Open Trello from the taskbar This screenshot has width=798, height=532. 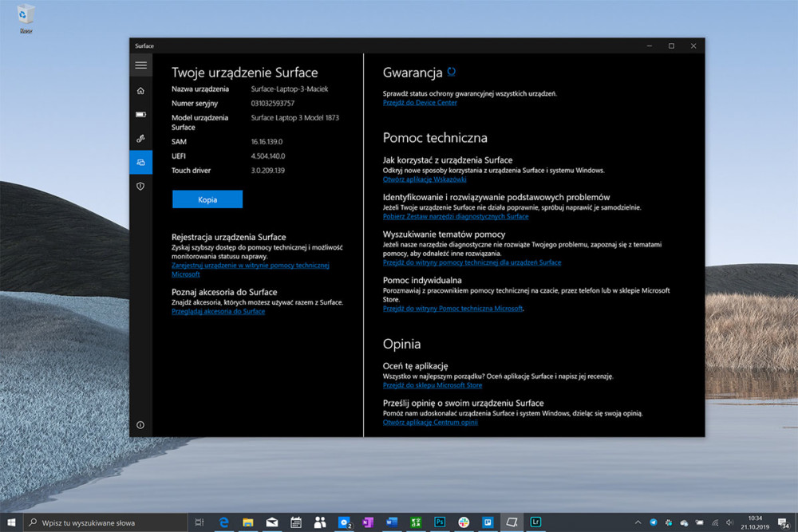(x=488, y=522)
